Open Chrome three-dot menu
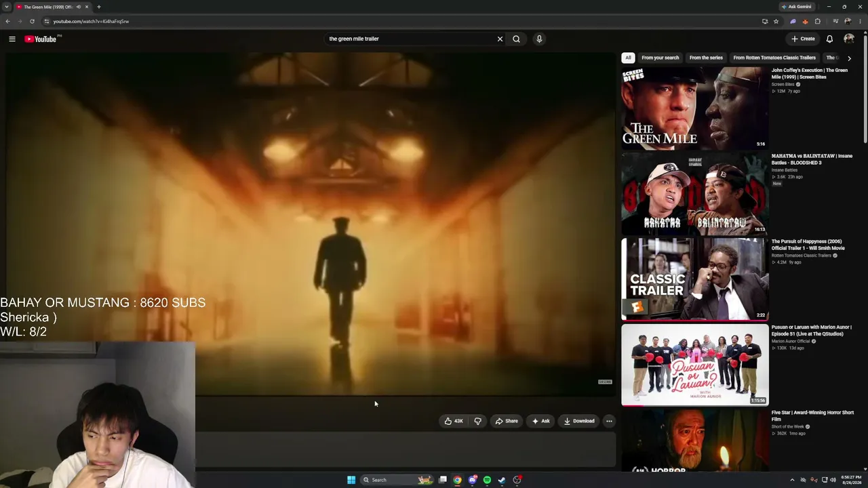 [860, 21]
